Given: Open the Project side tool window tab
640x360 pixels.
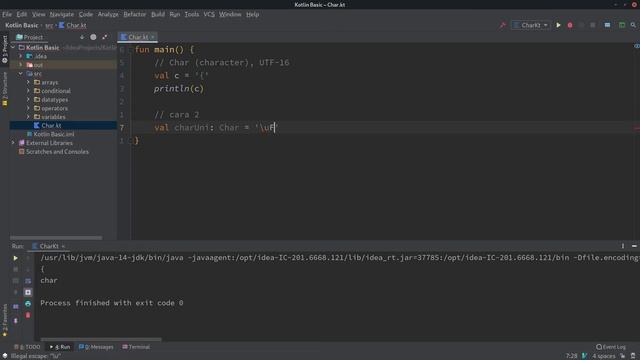Looking at the screenshot, I should pyautogui.click(x=4, y=49).
